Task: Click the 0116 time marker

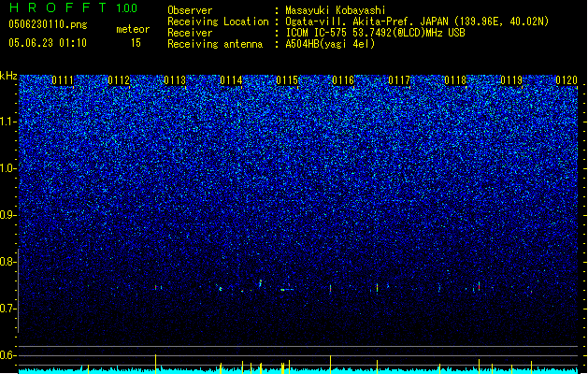Action: click(x=343, y=80)
